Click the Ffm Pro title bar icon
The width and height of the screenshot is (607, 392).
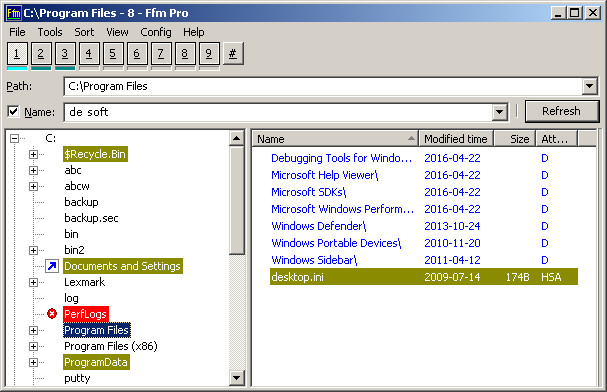[x=14, y=13]
